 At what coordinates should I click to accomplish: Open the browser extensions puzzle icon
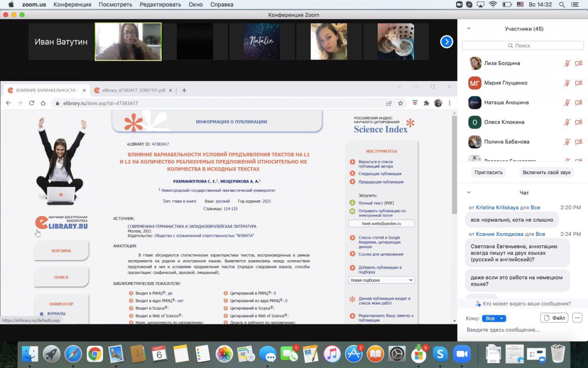click(426, 103)
